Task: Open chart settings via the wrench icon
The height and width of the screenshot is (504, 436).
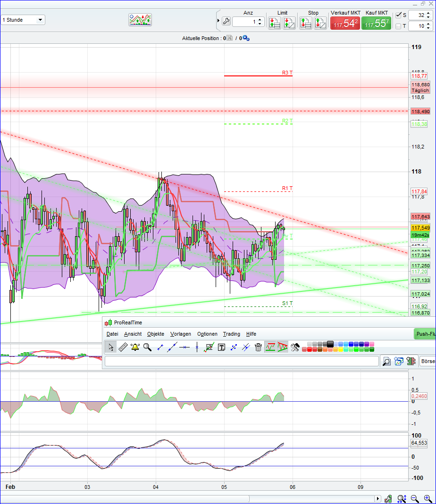Action: click(x=226, y=21)
